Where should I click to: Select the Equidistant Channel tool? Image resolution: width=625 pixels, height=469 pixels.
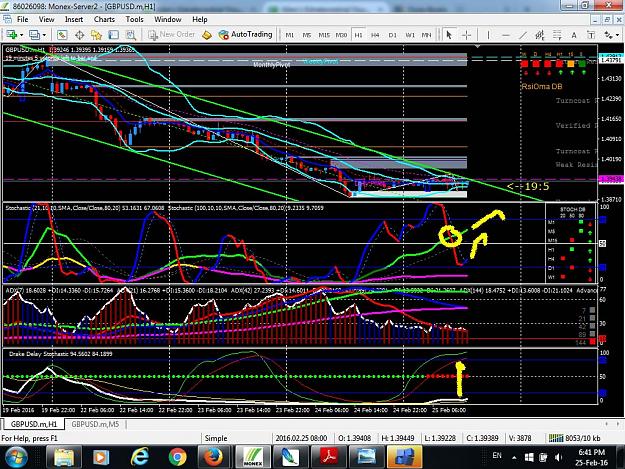[540, 35]
